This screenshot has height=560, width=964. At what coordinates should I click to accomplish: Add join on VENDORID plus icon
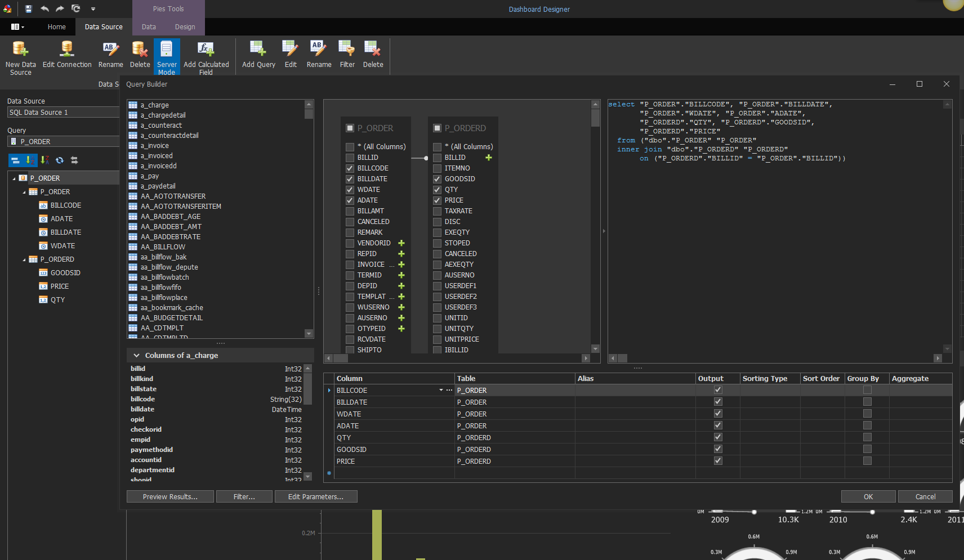point(401,243)
